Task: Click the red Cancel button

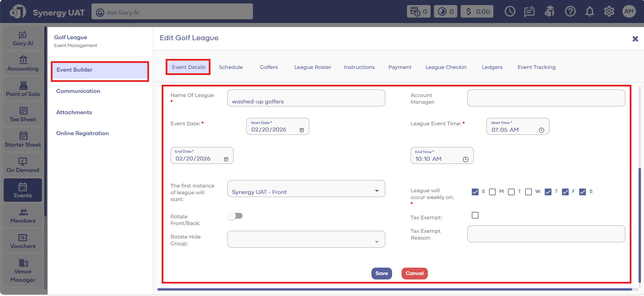Action: 414,273
